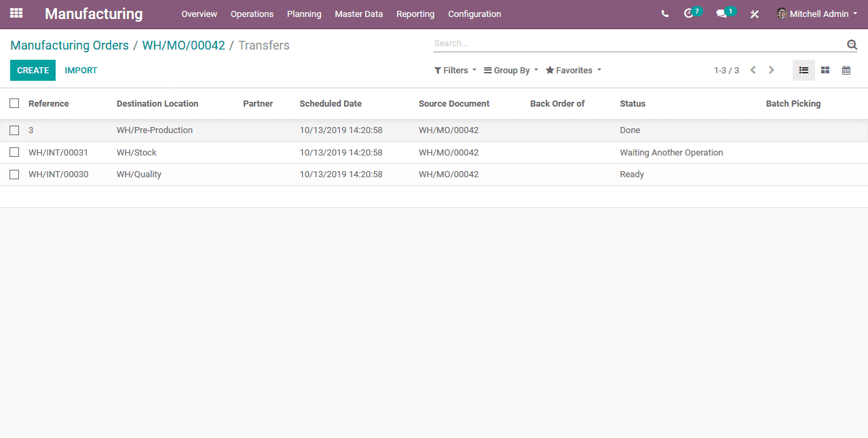Go to WH/MO/00042 breadcrumb link
This screenshot has width=868, height=438.
pos(183,45)
